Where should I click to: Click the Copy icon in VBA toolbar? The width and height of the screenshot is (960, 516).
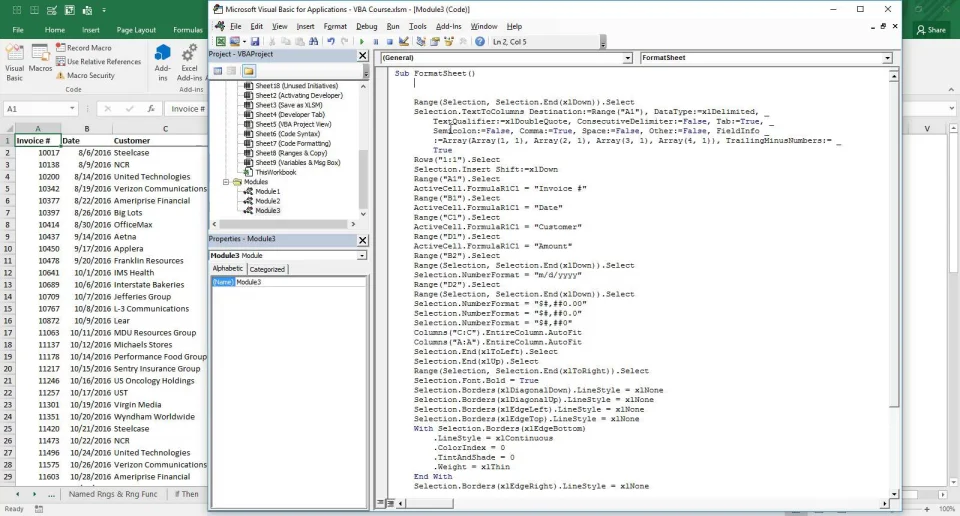tap(286, 42)
